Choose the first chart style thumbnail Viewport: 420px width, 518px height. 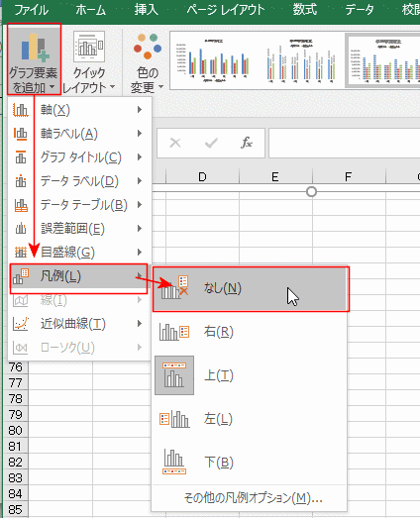pos(213,60)
